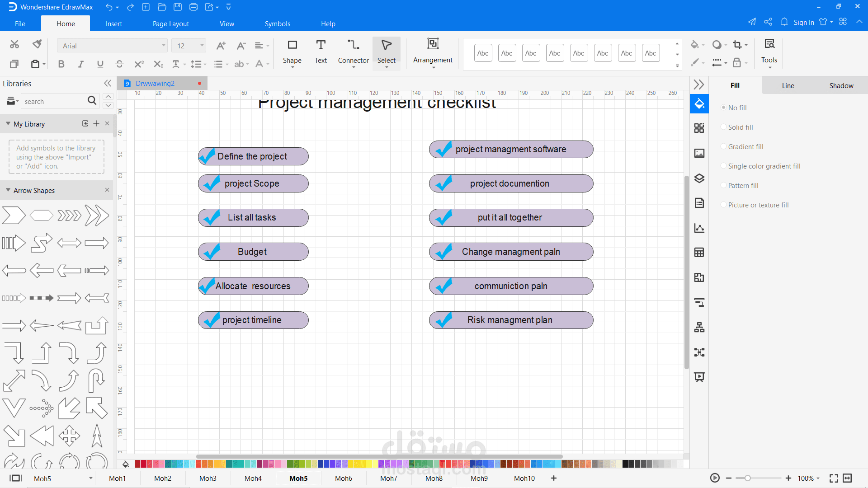Add a new page with plus button
This screenshot has width=868, height=488.
tap(554, 478)
